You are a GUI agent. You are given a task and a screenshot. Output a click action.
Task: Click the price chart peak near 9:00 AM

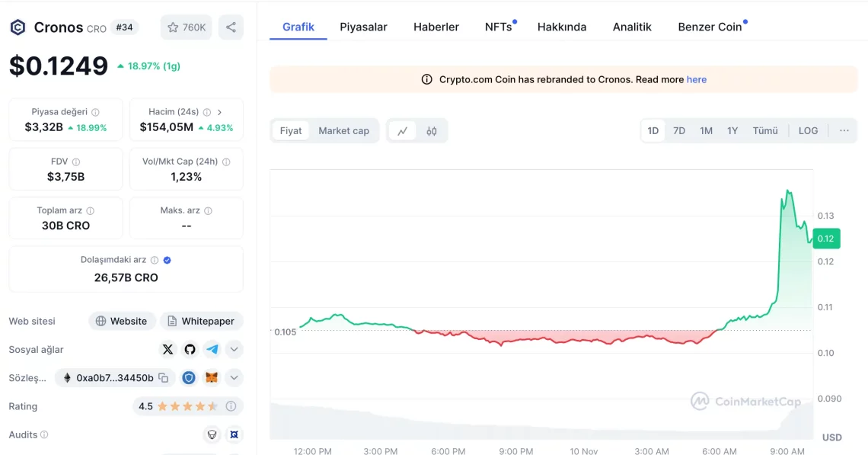[788, 192]
